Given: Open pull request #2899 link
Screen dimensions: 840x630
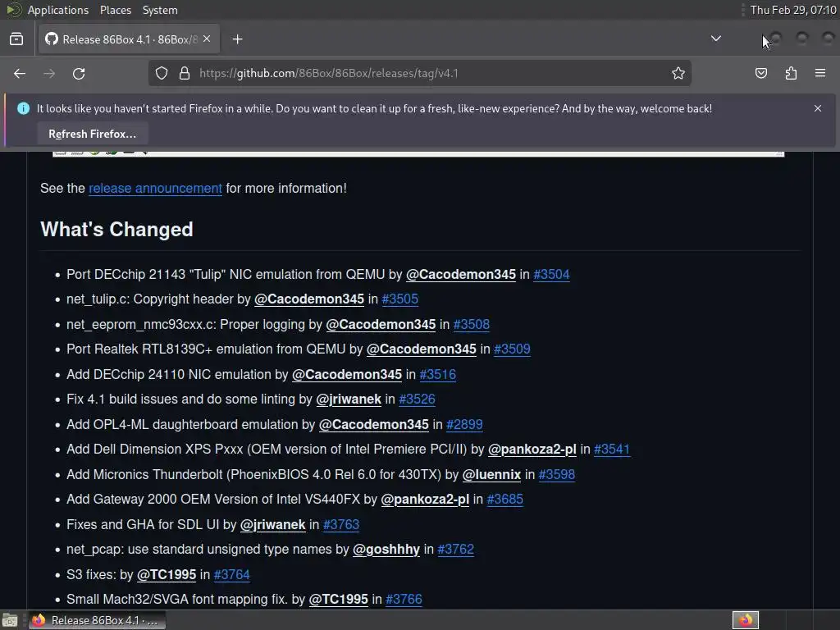Looking at the screenshot, I should tap(464, 424).
